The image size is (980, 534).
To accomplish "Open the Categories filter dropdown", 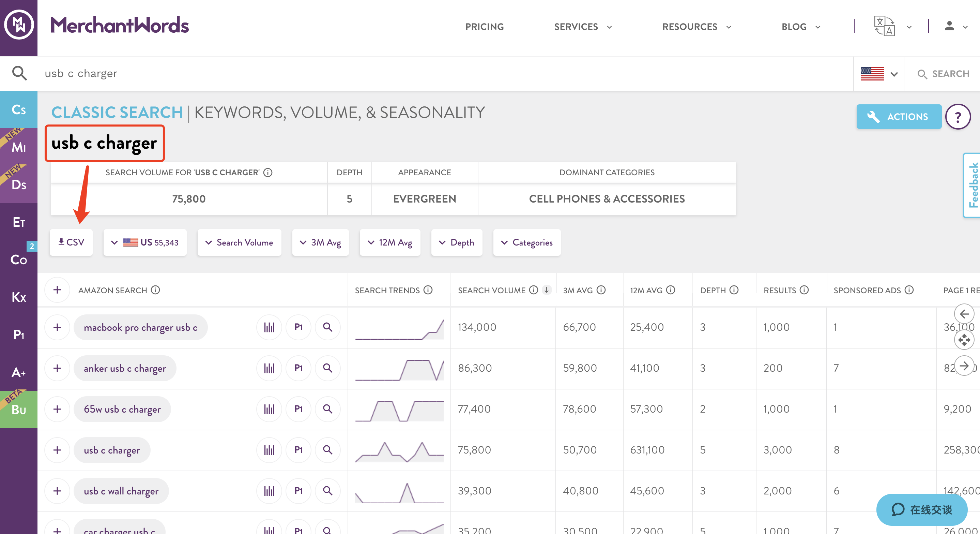I will coord(526,242).
